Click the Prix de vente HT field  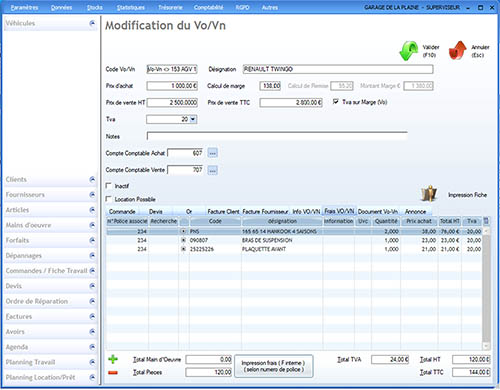pos(172,103)
